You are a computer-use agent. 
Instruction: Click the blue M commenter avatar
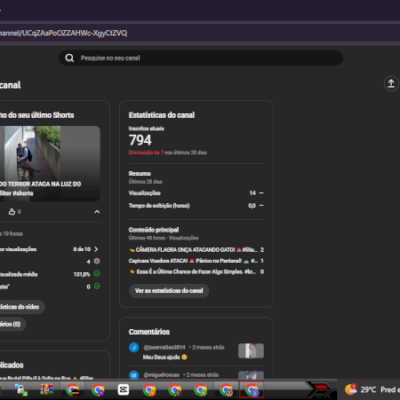point(134,375)
